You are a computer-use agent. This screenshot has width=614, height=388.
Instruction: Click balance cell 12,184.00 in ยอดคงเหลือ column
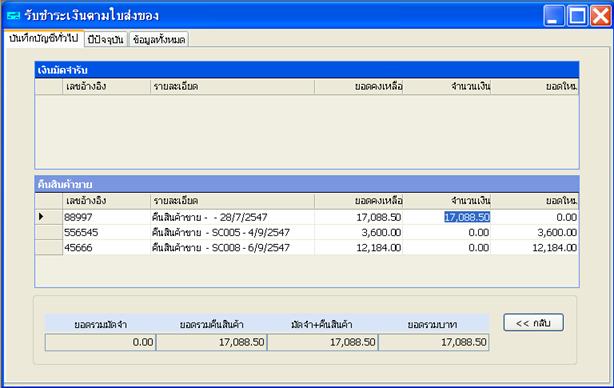coord(358,248)
